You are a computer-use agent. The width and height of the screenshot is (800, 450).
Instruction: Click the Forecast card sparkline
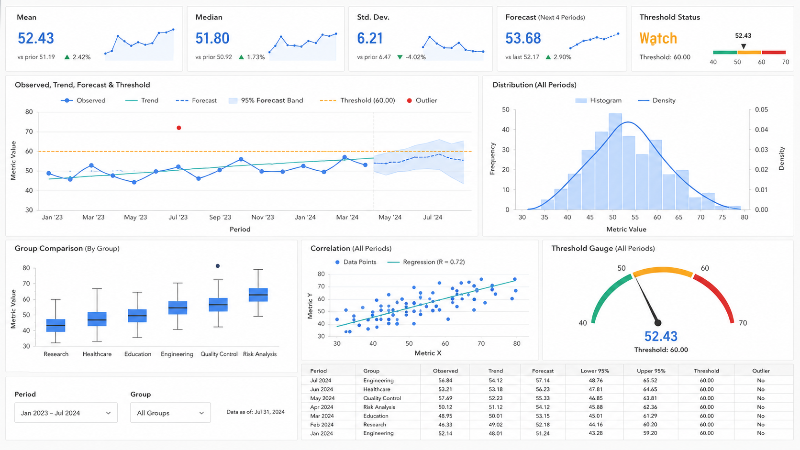pos(594,41)
